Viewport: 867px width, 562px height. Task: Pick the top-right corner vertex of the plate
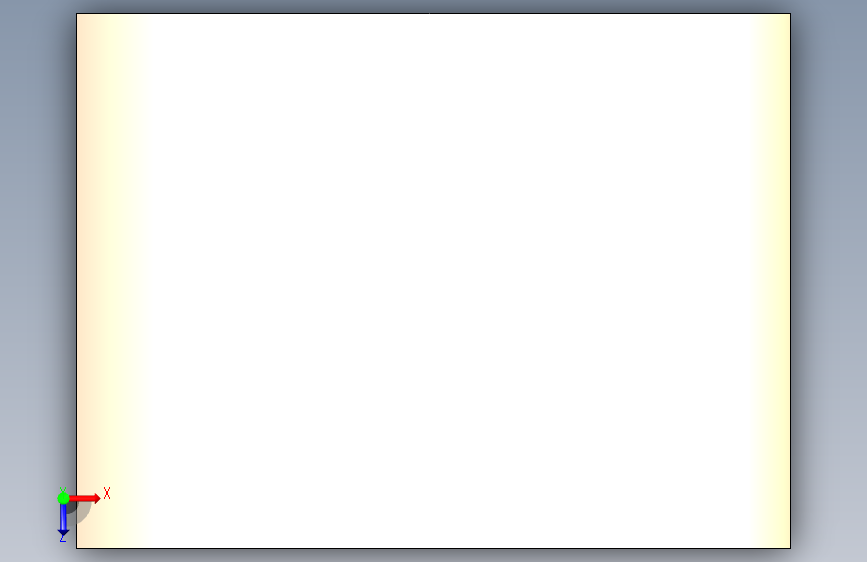point(791,13)
